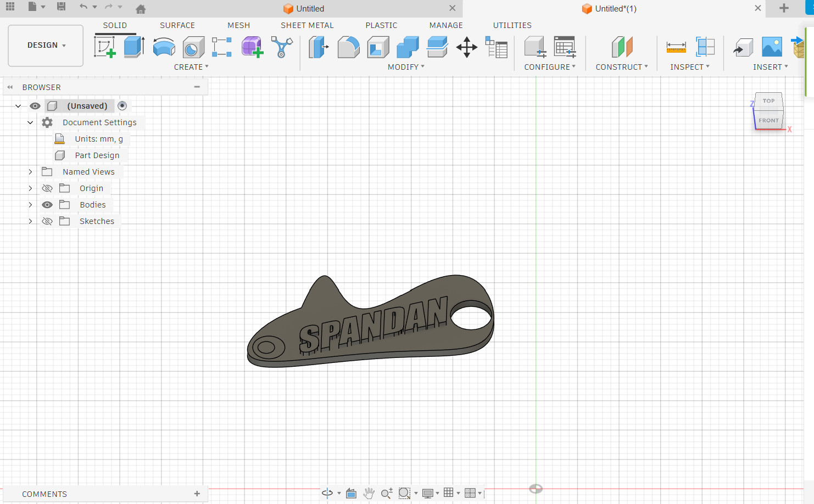Choose the Fillet tool in Modify

(348, 47)
